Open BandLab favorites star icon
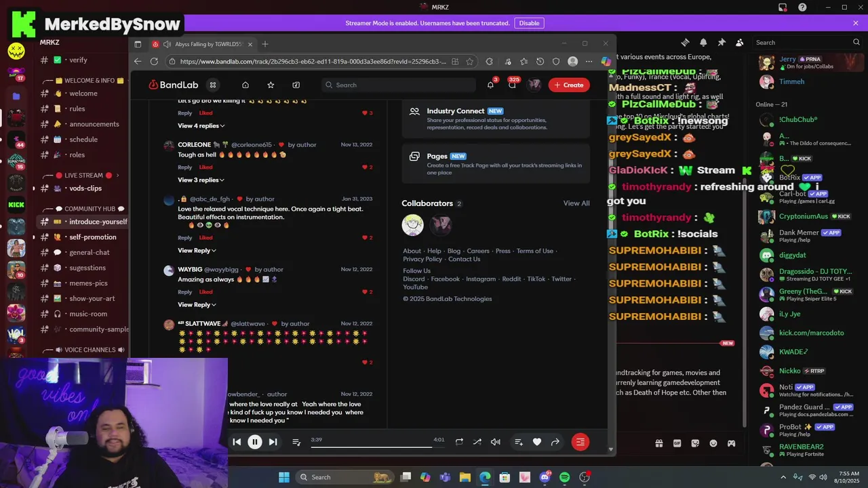Screen dimensions: 868x488 tap(271, 85)
